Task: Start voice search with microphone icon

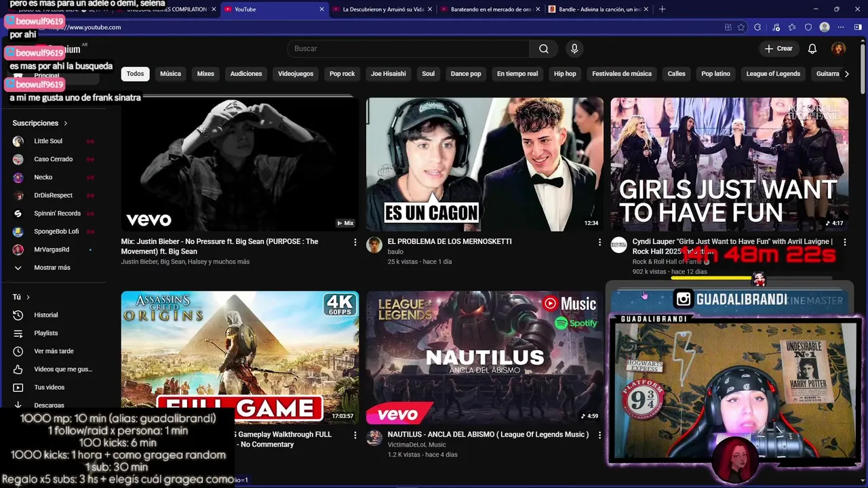Action: pos(574,49)
